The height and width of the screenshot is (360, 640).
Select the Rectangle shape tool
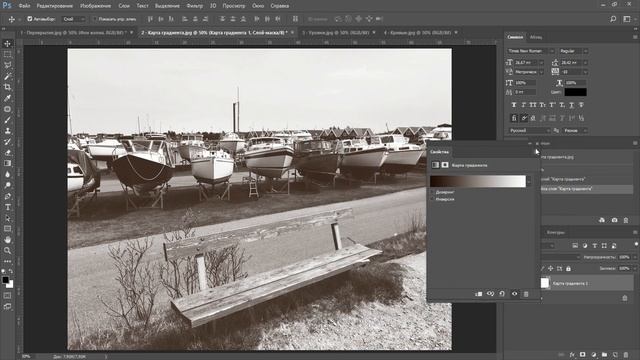pyautogui.click(x=7, y=229)
